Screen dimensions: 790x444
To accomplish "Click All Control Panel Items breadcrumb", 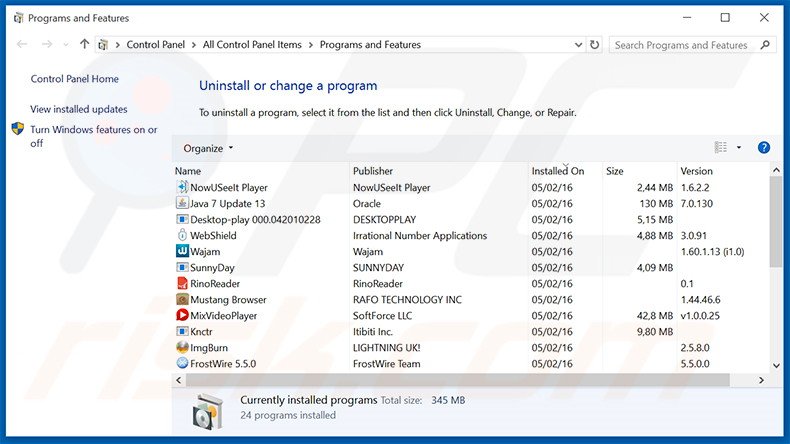I will (x=252, y=44).
